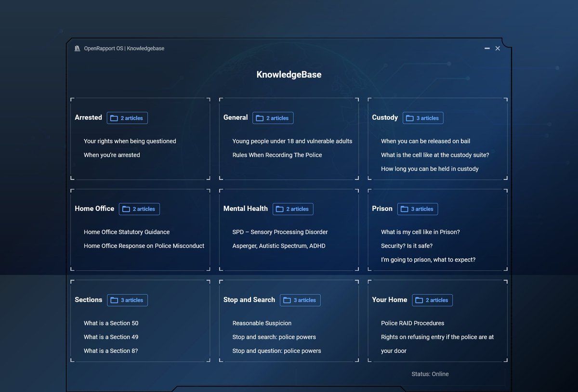Click the '3 articles' label under Custody
Screen dimensions: 578x392
[x=428, y=118]
